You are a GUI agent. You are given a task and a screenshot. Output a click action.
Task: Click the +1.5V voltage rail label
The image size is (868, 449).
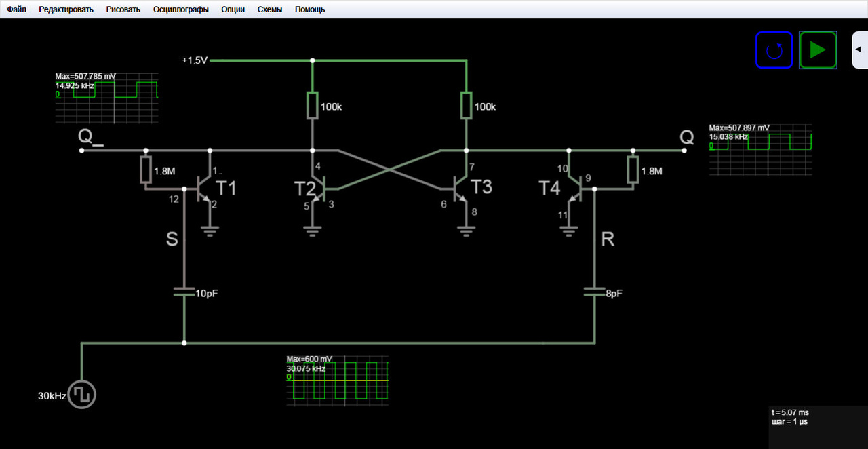tap(195, 60)
